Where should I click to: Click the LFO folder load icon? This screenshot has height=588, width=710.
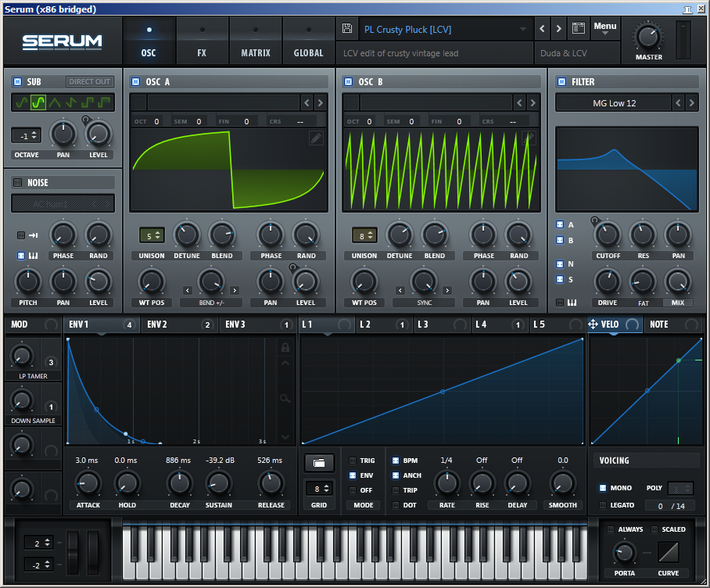[317, 463]
